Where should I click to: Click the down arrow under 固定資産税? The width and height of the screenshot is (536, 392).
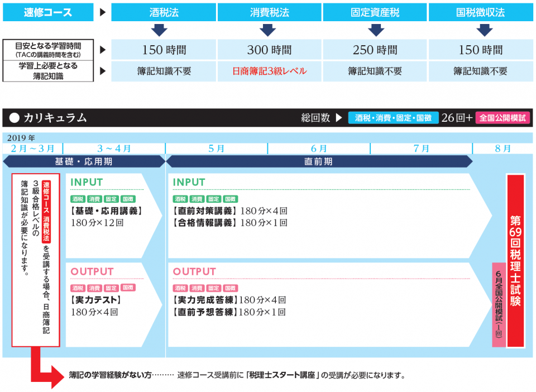[x=375, y=30]
